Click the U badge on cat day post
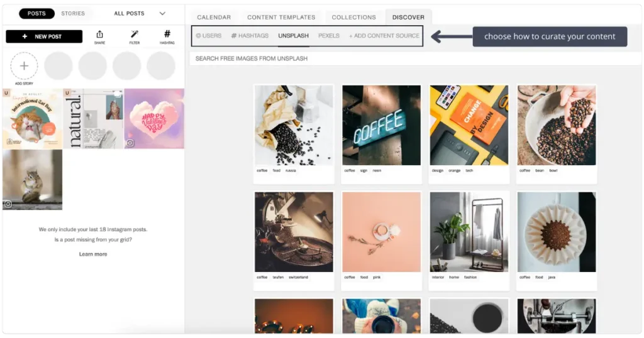Viewport: 644px width, 338px height. pos(6,93)
